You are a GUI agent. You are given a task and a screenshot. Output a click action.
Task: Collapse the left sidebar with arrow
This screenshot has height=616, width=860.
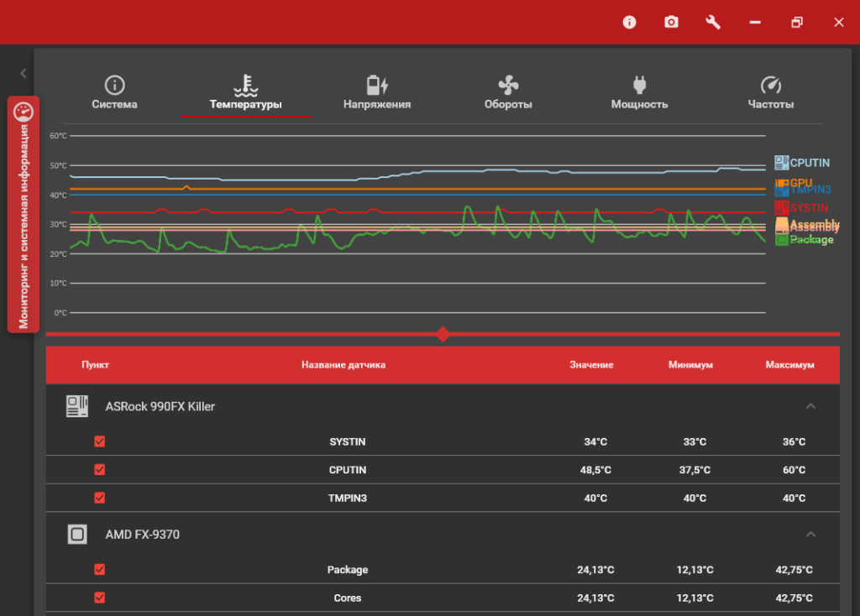point(24,74)
